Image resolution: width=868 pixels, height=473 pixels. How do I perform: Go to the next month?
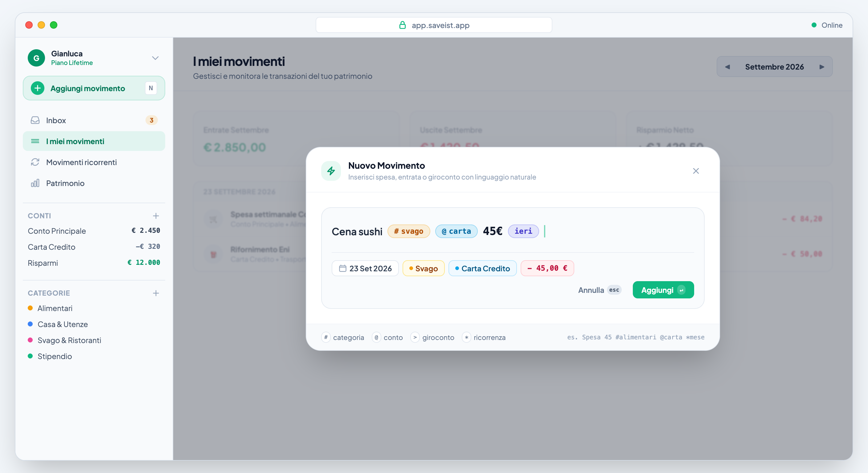click(x=822, y=67)
